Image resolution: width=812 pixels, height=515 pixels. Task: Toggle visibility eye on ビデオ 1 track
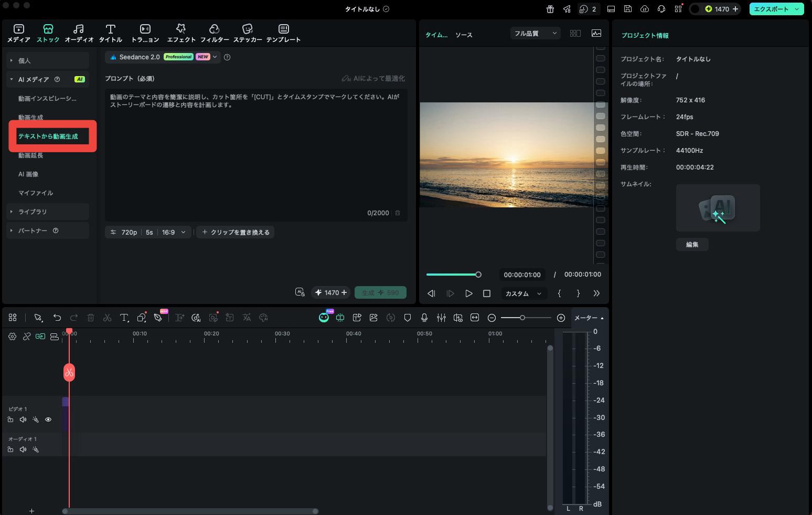(x=48, y=419)
